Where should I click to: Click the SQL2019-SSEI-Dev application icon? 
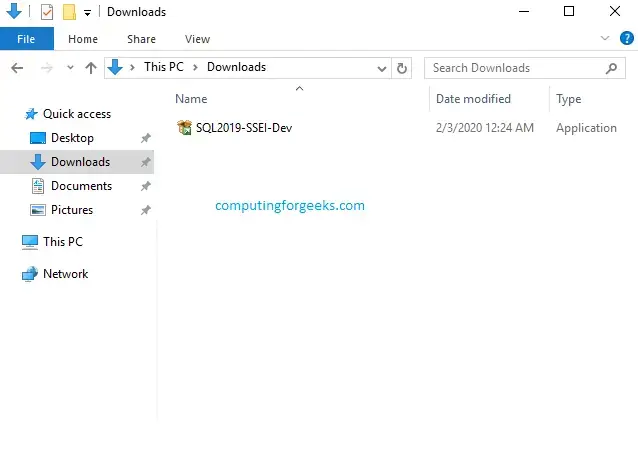click(184, 127)
